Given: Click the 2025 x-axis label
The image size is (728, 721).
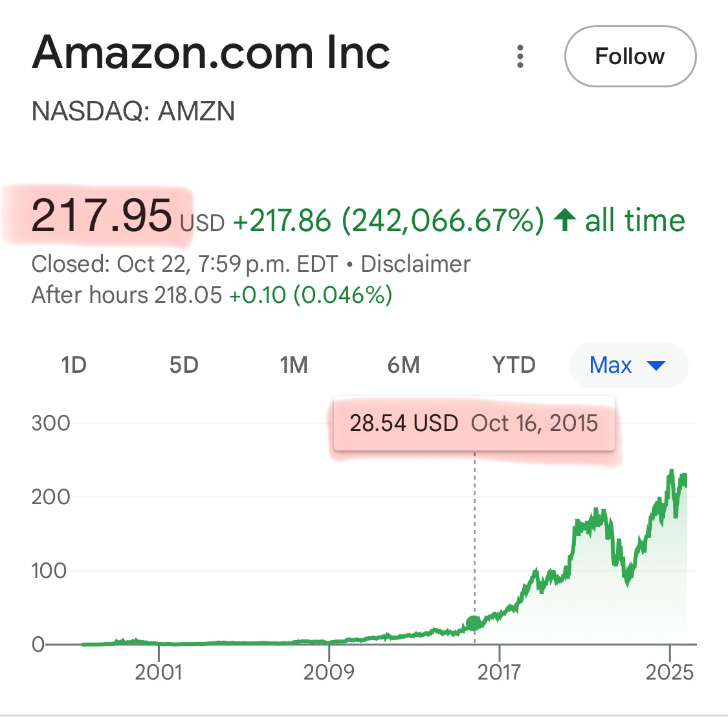Looking at the screenshot, I should tap(669, 672).
